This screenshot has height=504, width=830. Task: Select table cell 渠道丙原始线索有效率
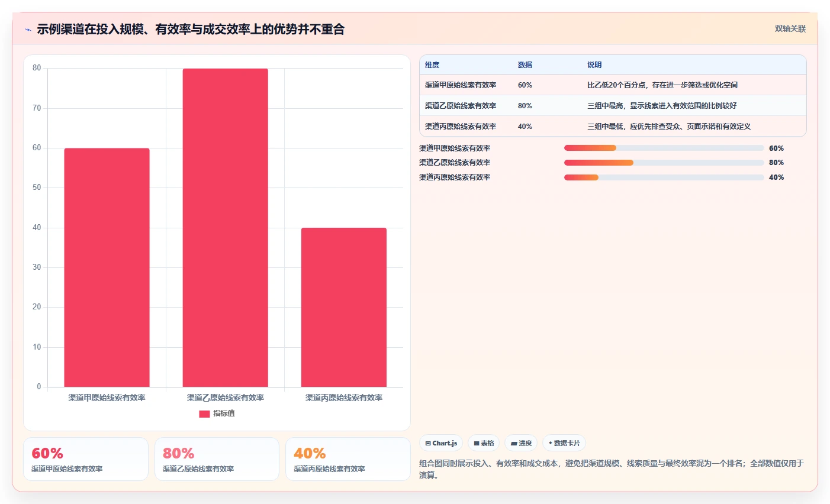[x=461, y=127]
